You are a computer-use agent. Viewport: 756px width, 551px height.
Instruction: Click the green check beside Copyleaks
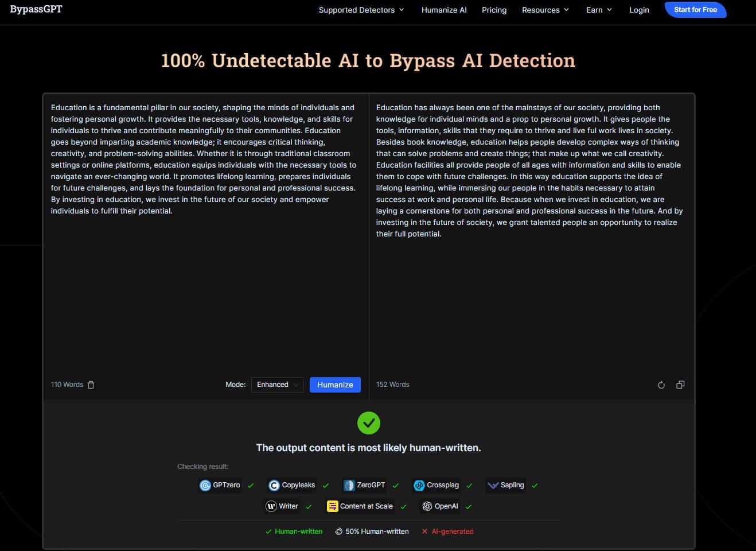[326, 486]
